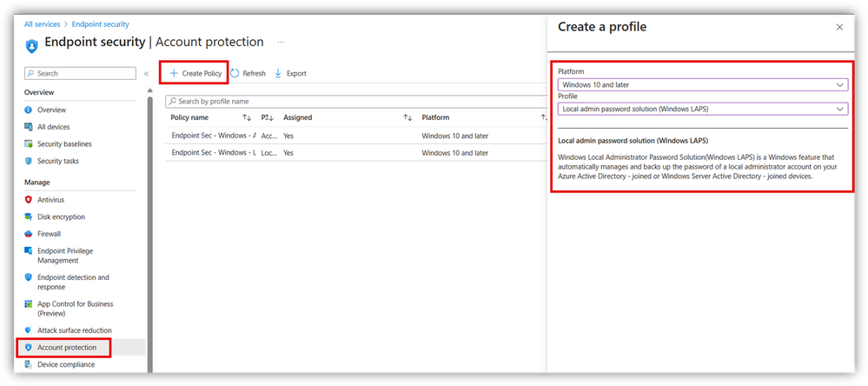The height and width of the screenshot is (386, 868).
Task: Click the Endpoint detection and response icon
Action: [x=29, y=277]
